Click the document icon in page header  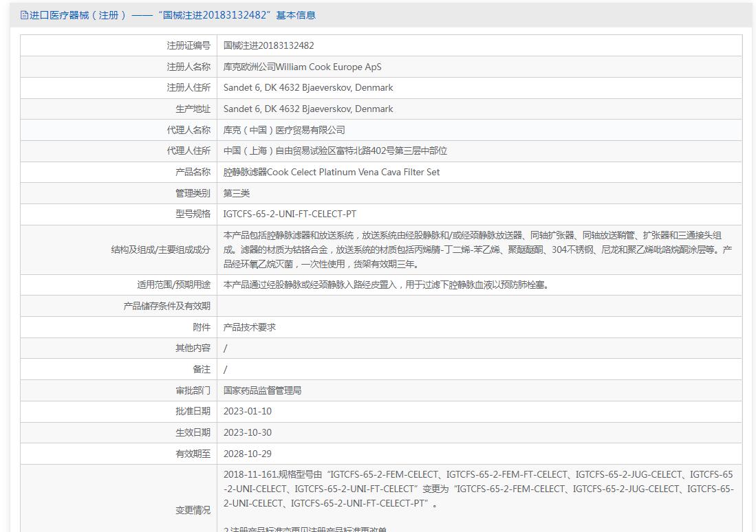coord(24,15)
